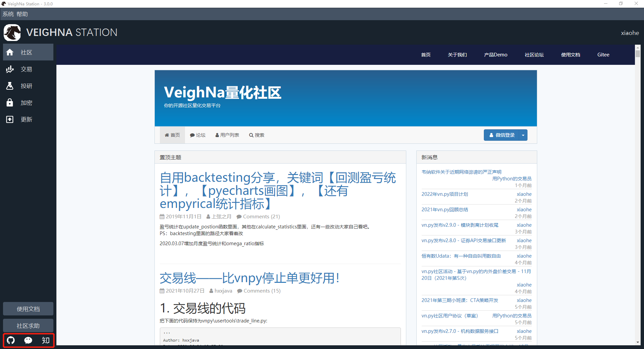644x349 pixels.
Task: Switch to the 论坛 tab
Action: pos(198,135)
